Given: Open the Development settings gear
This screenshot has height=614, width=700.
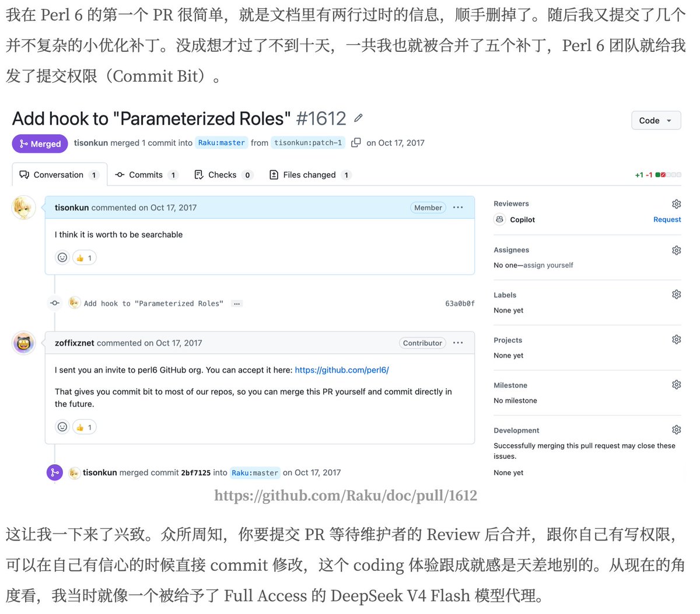Looking at the screenshot, I should (676, 430).
